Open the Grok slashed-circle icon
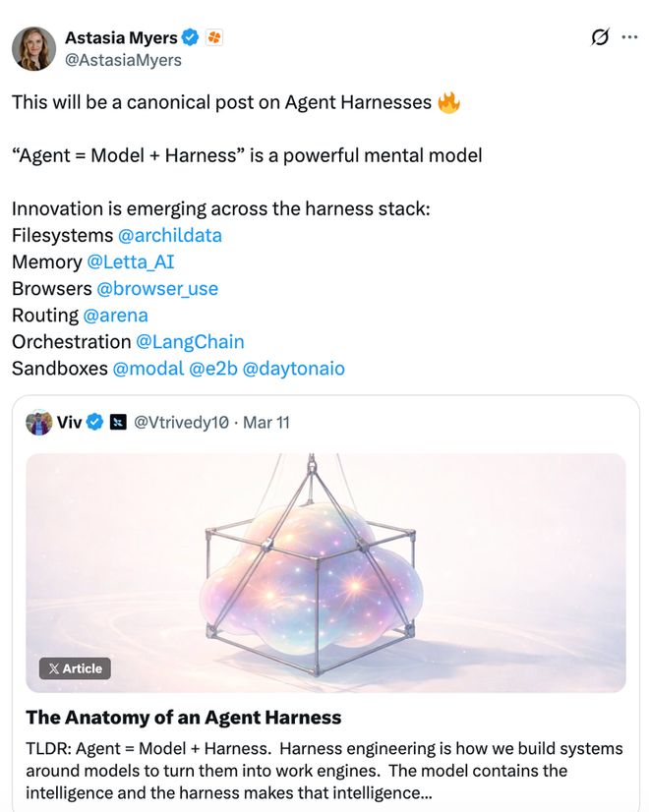The image size is (649, 812). click(x=599, y=37)
